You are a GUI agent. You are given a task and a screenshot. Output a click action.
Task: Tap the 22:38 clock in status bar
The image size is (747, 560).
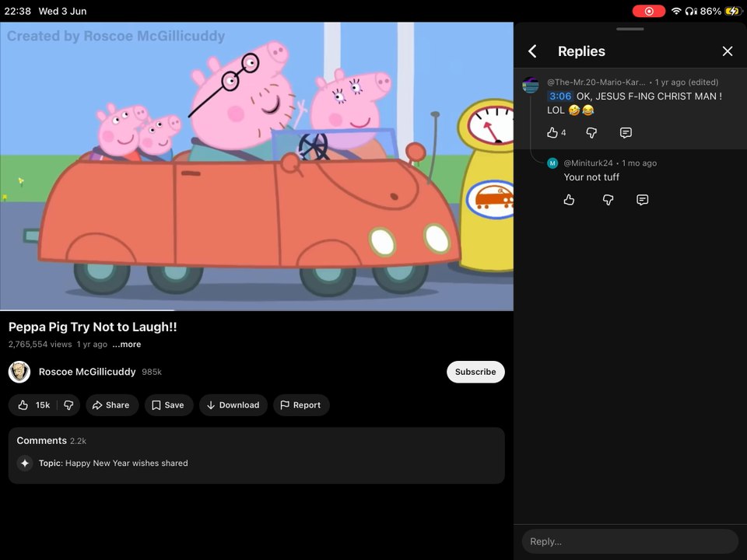coord(18,11)
